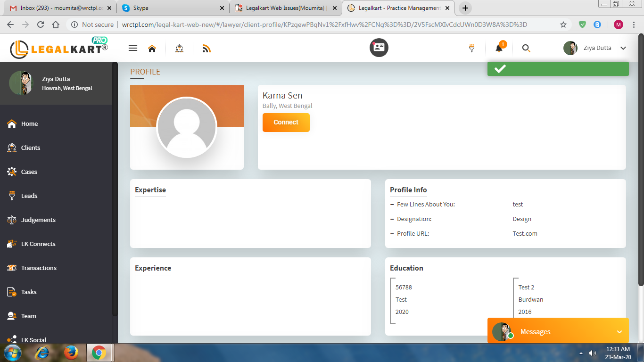This screenshot has width=644, height=362.
Task: Bookmark this page with star icon
Action: point(563,25)
